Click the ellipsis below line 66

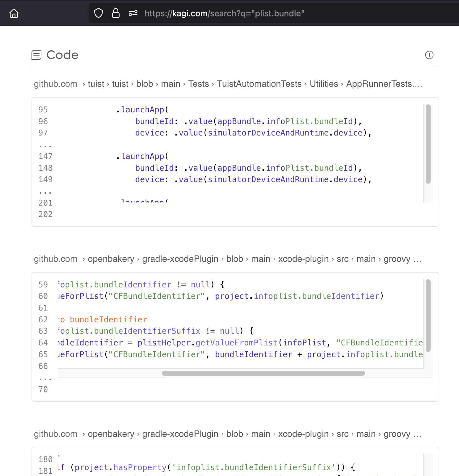point(45,378)
